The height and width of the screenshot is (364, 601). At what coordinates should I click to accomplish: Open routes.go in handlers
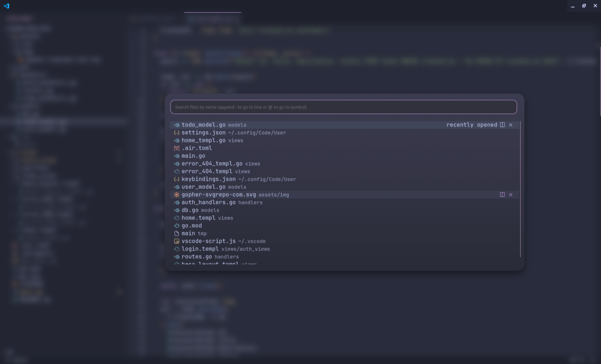click(x=344, y=257)
